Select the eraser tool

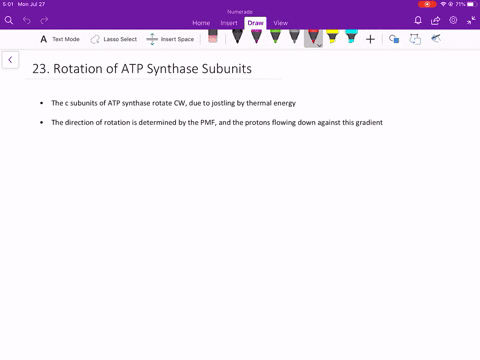tap(213, 37)
